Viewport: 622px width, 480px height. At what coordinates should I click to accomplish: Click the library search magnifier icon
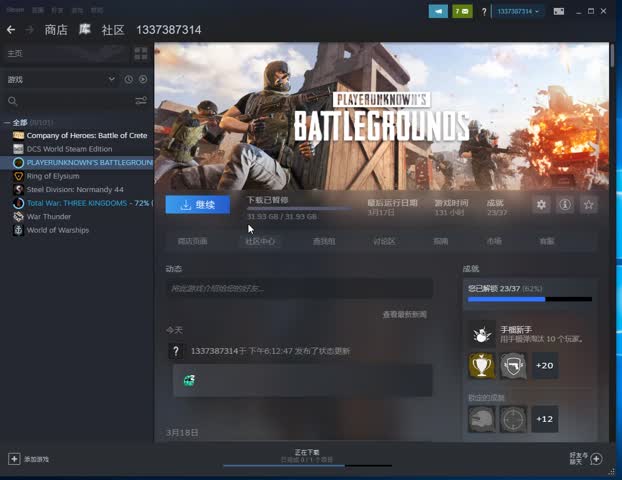tap(13, 101)
